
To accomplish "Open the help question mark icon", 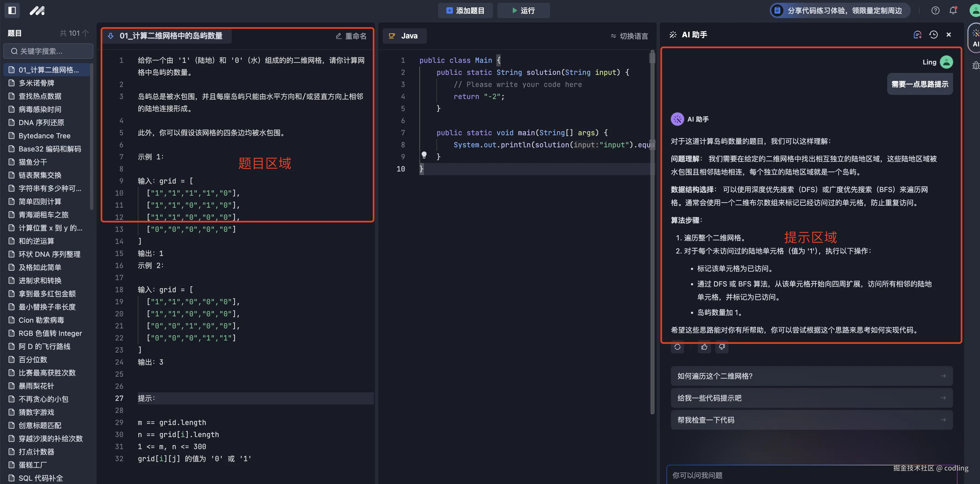I will coord(935,11).
